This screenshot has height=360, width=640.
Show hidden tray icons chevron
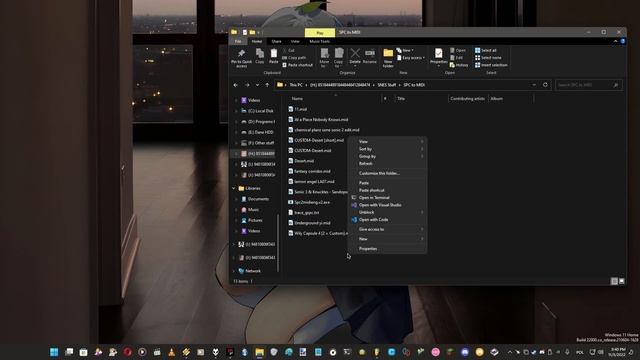(509, 352)
